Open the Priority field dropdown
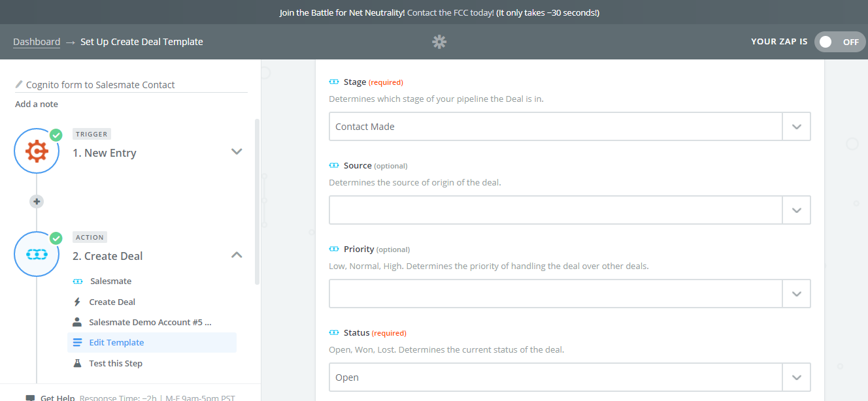The width and height of the screenshot is (868, 401). [556, 294]
